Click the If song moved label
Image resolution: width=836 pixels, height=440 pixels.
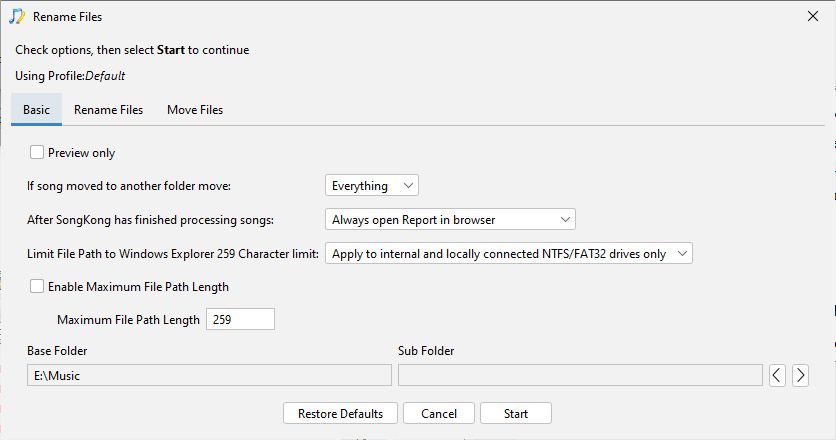point(129,186)
